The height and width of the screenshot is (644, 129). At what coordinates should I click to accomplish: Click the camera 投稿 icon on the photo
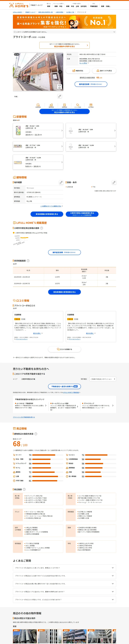pos(59,87)
